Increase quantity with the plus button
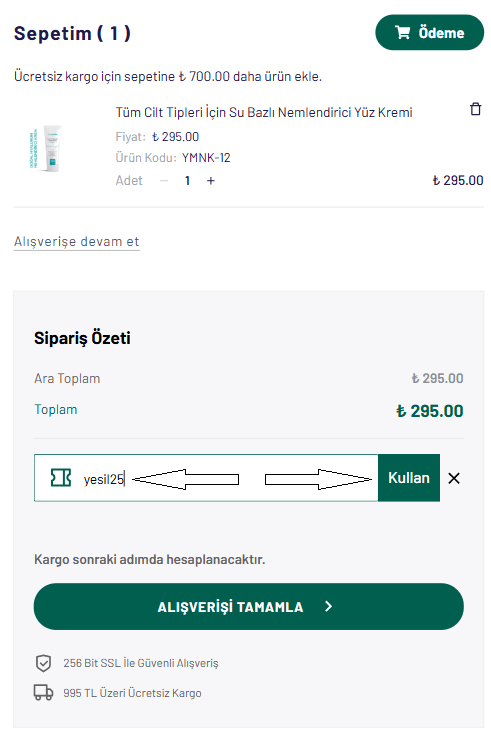Screen dimensions: 491x737 click(x=210, y=180)
